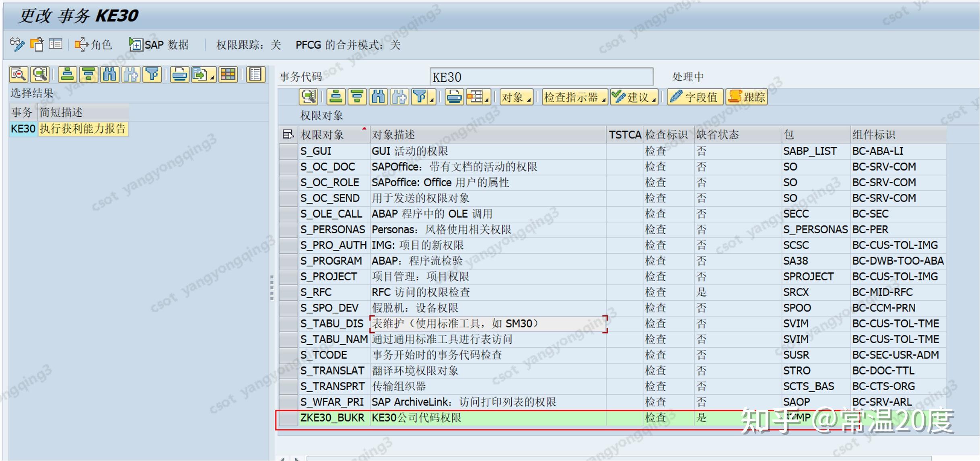Viewport: 980px width, 461px height.
Task: Click the copy icon in the top toolbar
Action: point(37,44)
